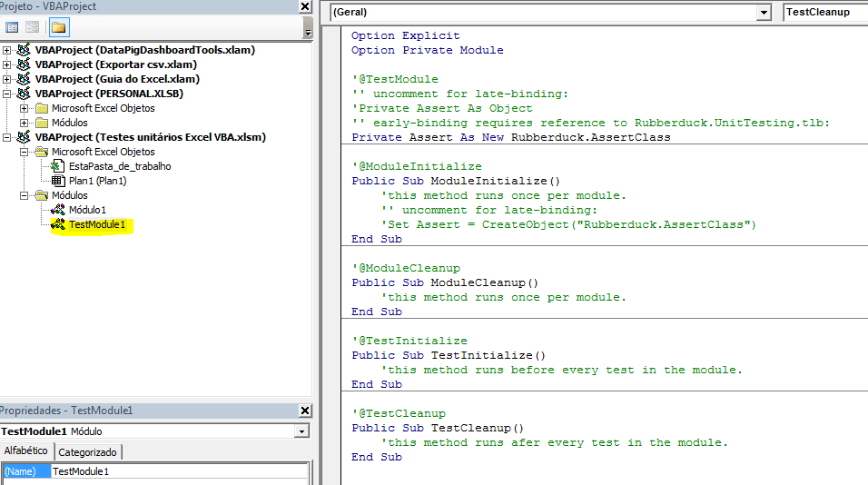Viewport: 868px width, 485px height.
Task: Close the Projeto - VBAProject panel
Action: 305,6
